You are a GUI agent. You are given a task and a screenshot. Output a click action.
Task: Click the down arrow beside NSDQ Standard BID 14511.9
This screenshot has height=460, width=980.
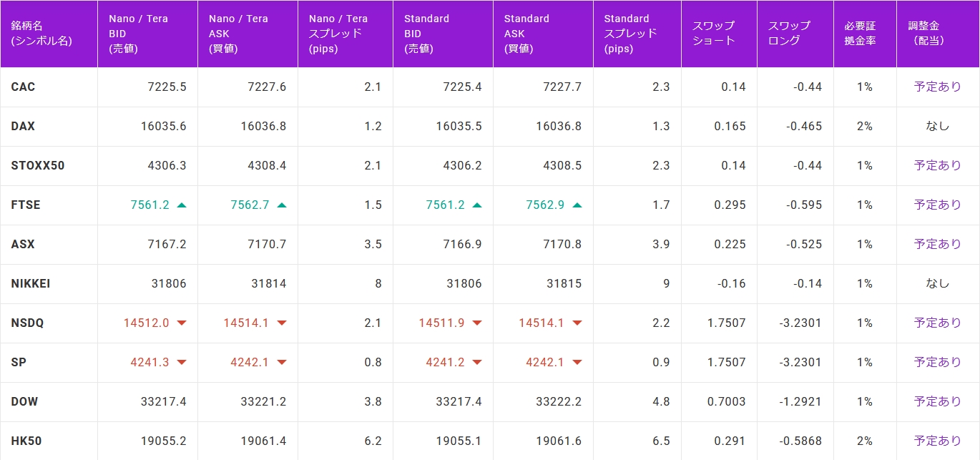click(x=477, y=323)
